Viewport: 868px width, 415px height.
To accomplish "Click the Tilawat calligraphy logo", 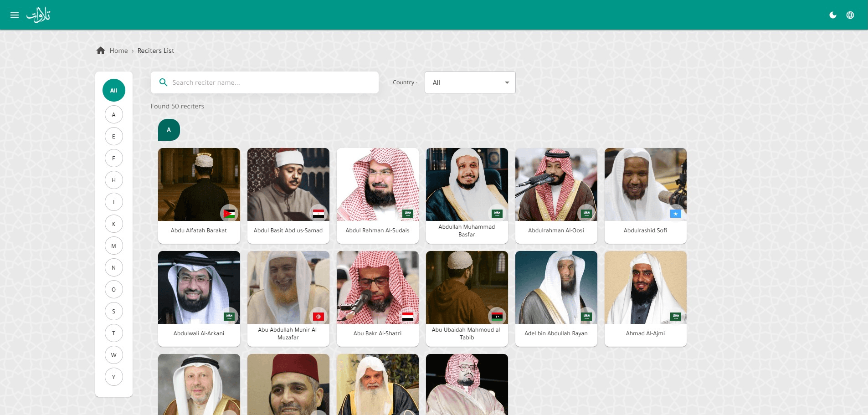I will (38, 15).
